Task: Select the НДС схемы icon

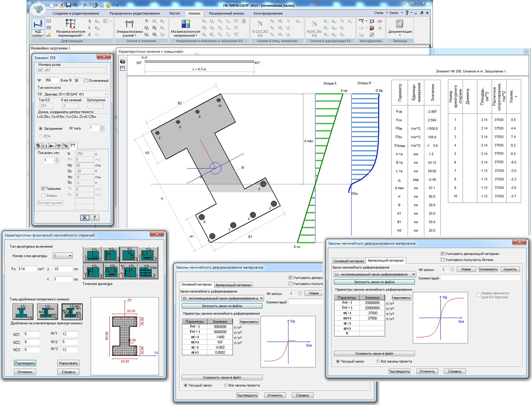Action: click(x=38, y=24)
